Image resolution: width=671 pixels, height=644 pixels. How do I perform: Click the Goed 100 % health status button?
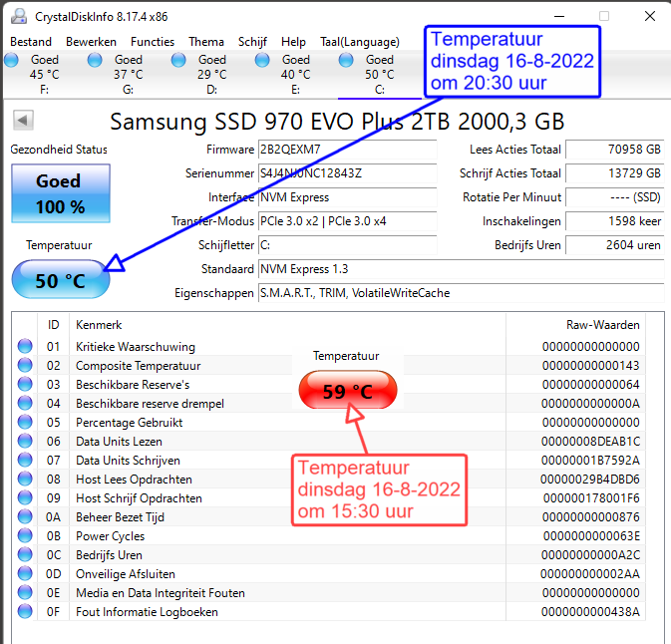(61, 193)
